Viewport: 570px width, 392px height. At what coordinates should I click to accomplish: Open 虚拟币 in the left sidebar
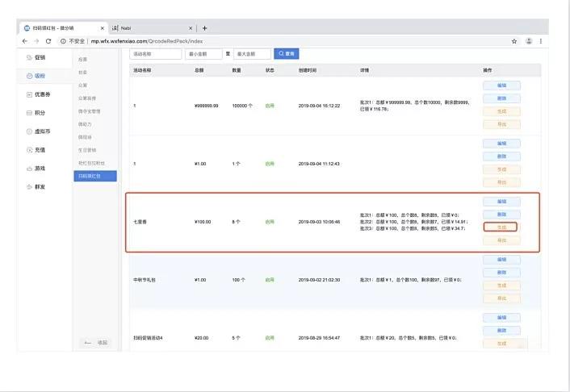[39, 131]
